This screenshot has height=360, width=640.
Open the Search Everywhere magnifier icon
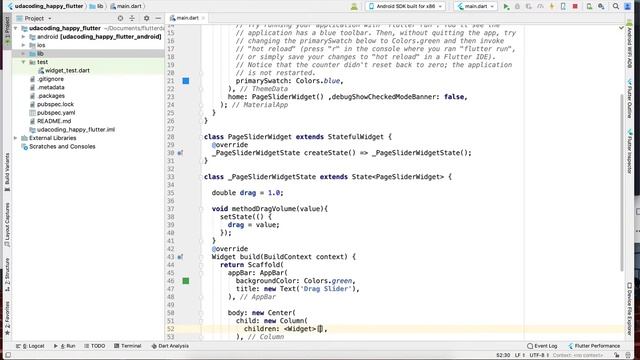pos(616,6)
